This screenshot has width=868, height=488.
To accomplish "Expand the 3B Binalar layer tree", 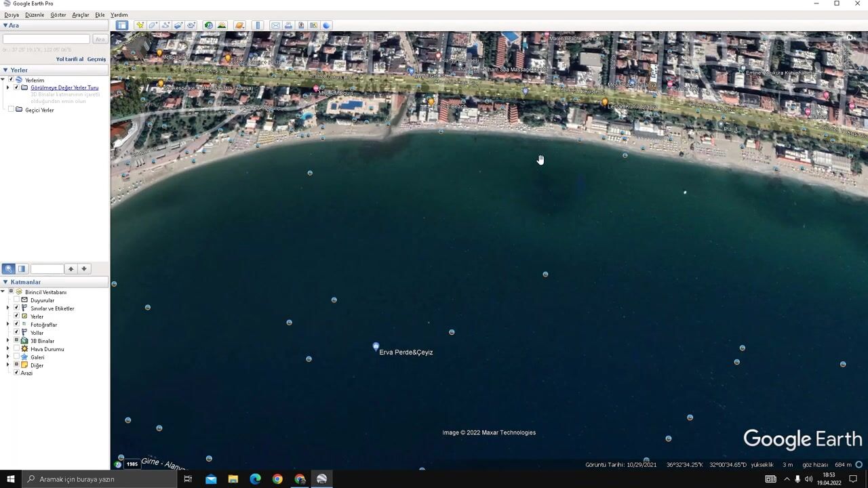I will (x=8, y=341).
